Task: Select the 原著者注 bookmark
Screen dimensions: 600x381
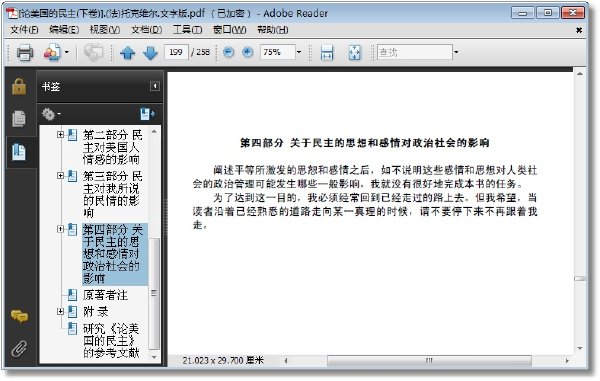Action: [x=105, y=295]
